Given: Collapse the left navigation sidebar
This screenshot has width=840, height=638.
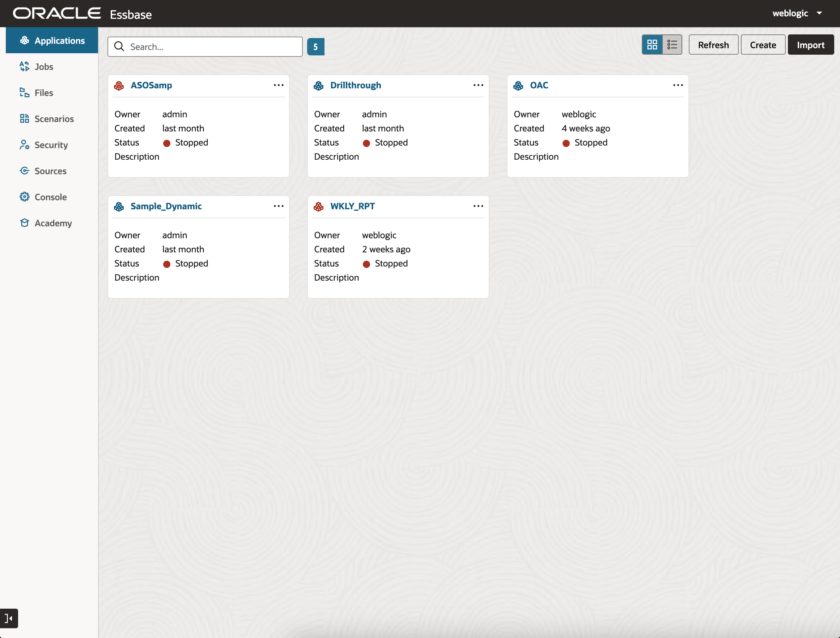Looking at the screenshot, I should [9, 618].
